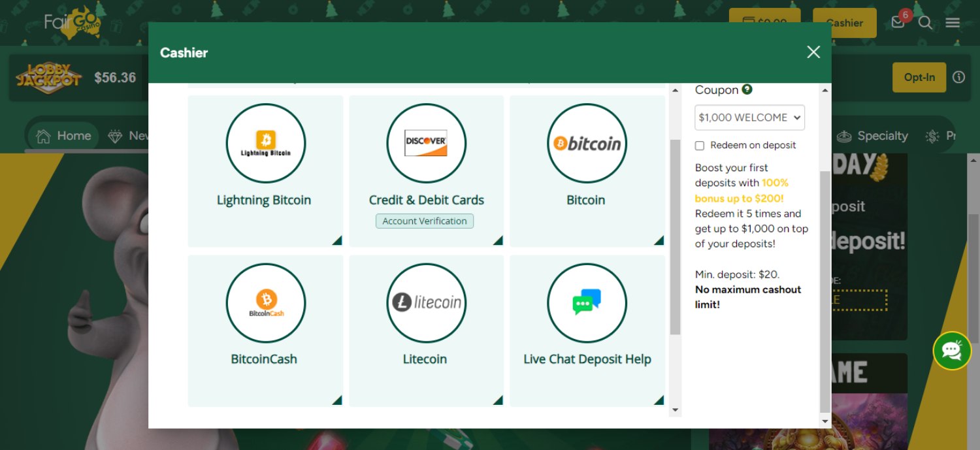Choose the Discover Credit & Debit Cards option
980x450 pixels.
coord(426,171)
